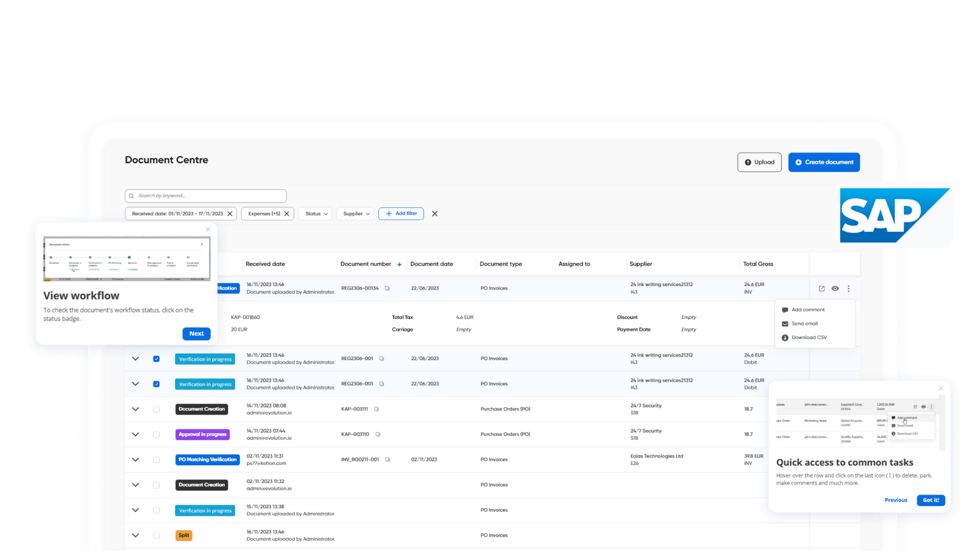Click the Create document button

coord(824,162)
